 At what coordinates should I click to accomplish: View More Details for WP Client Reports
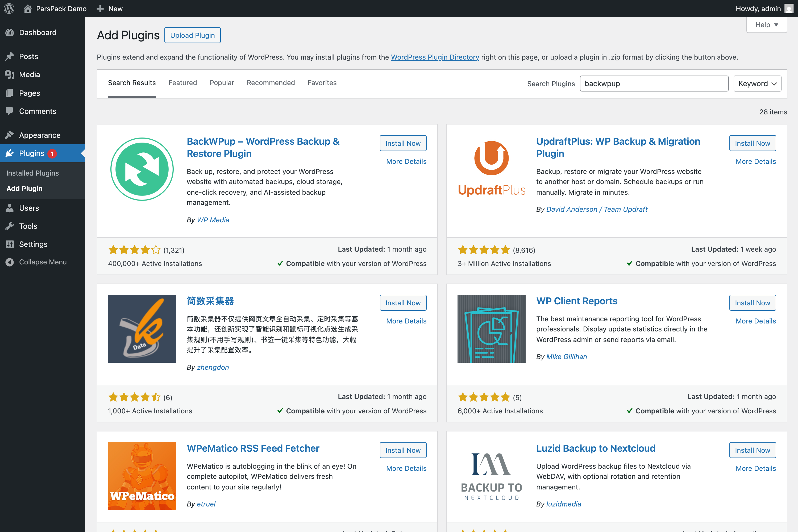tap(756, 321)
